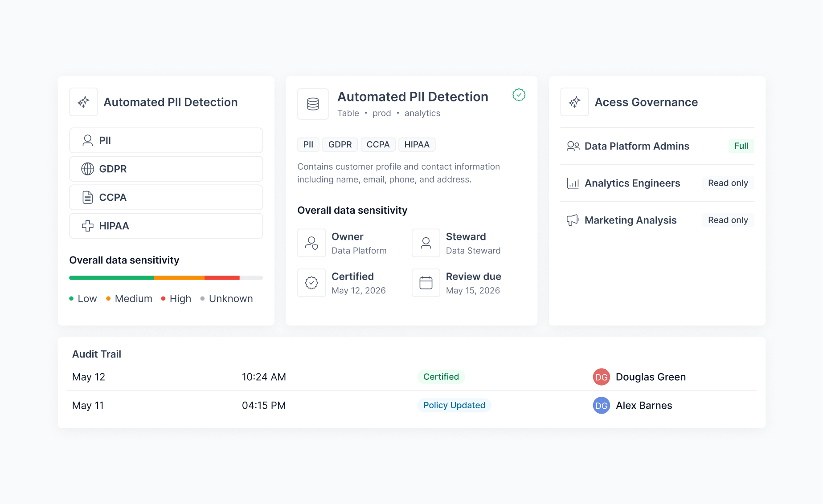823x504 pixels.
Task: Click the CCPA tag chip in the center card
Action: tap(378, 145)
